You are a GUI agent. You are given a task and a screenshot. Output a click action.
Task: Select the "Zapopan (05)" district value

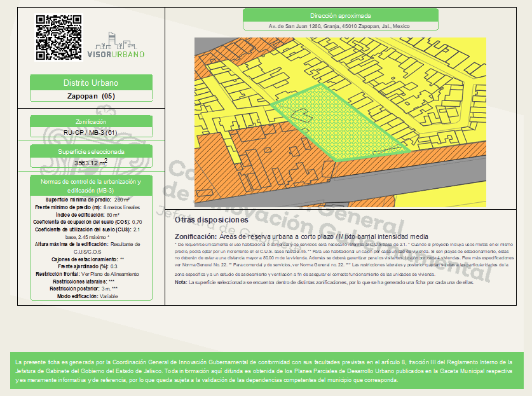[x=91, y=96]
